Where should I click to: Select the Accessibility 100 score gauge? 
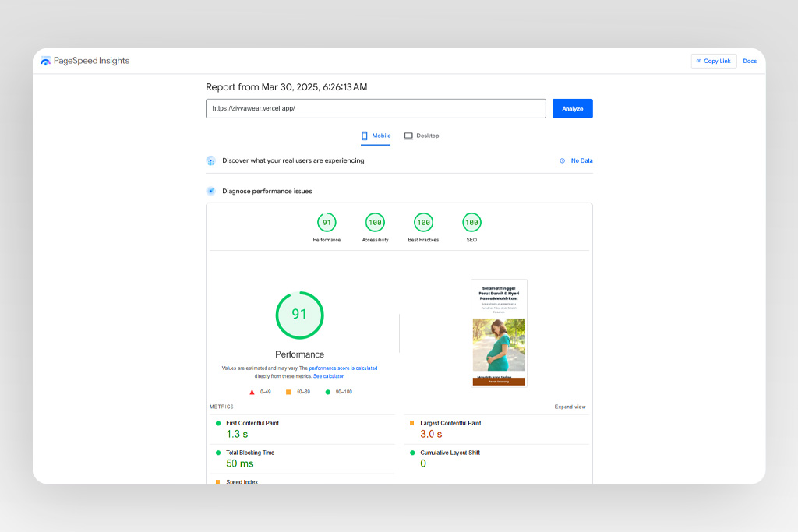click(x=375, y=223)
